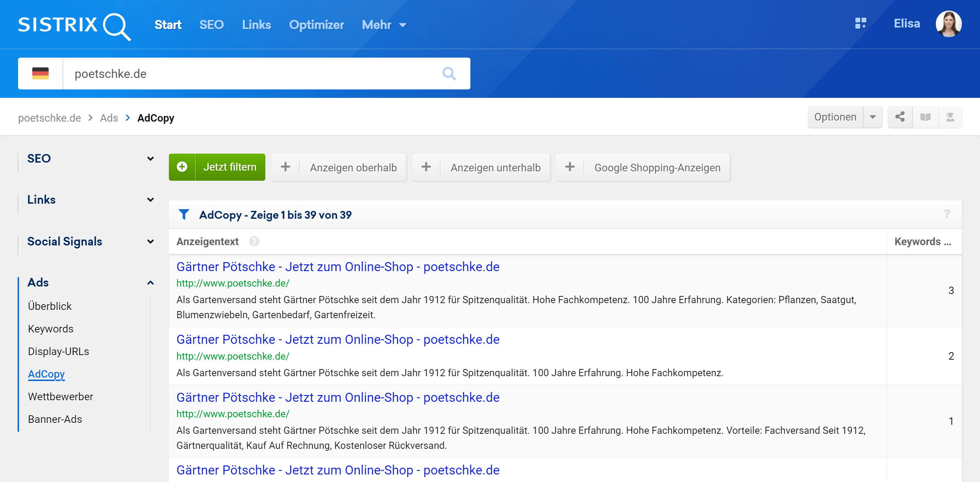980x482 pixels.
Task: Click the share icon next to Optionen
Action: tap(900, 117)
